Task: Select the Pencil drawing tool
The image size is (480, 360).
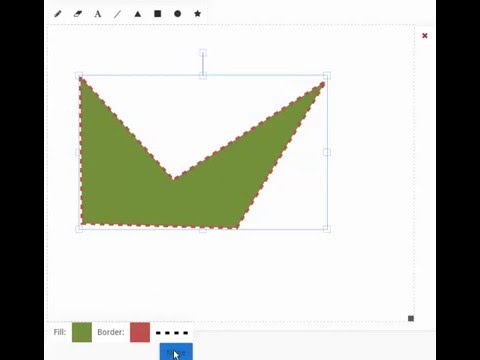Action: pyautogui.click(x=58, y=14)
